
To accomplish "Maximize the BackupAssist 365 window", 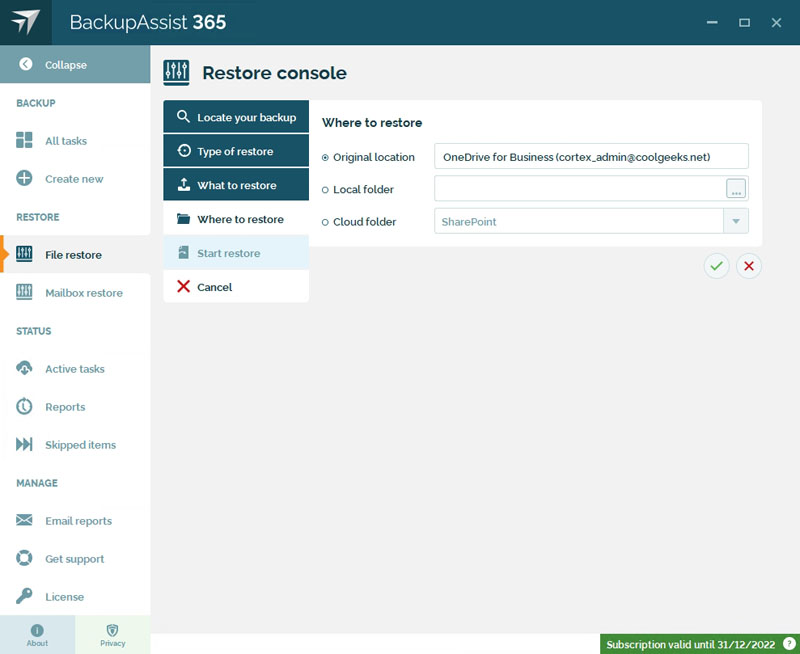I will 744,22.
